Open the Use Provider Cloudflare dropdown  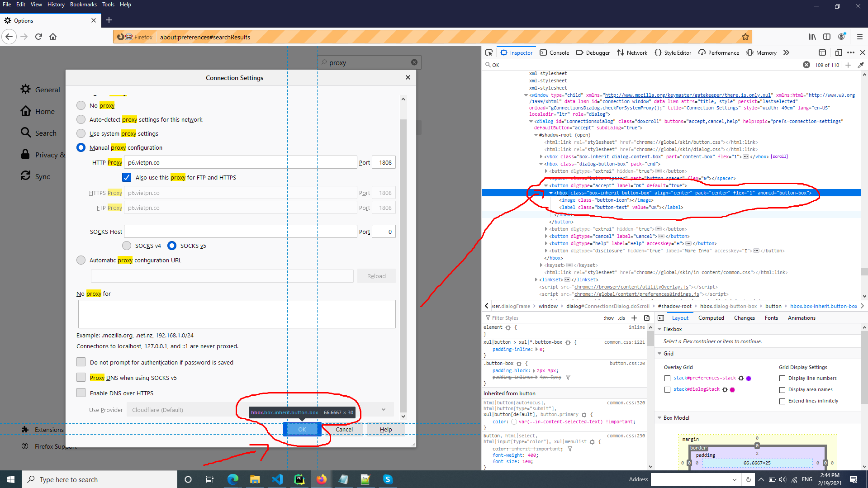click(x=260, y=410)
